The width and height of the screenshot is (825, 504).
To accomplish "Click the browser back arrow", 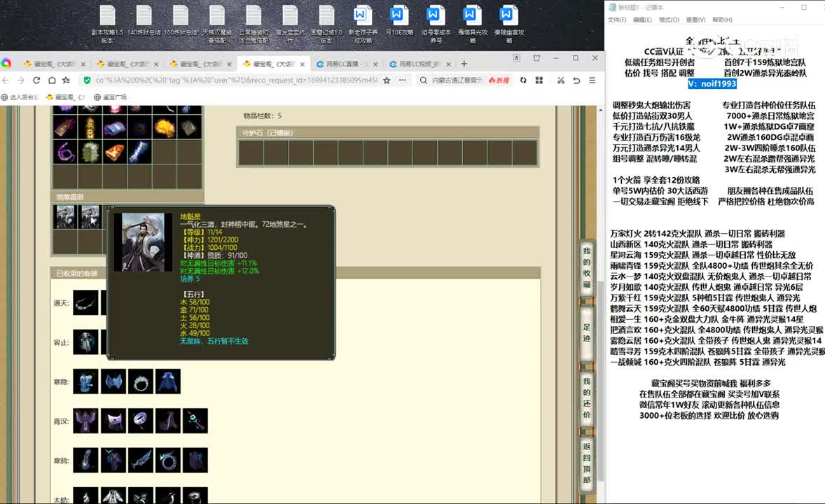I will click(6, 80).
